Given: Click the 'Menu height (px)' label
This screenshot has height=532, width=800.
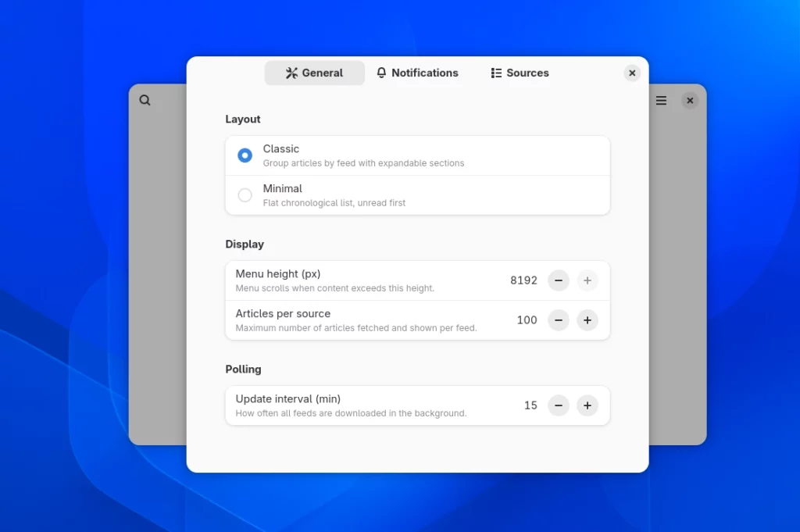Looking at the screenshot, I should coord(278,274).
